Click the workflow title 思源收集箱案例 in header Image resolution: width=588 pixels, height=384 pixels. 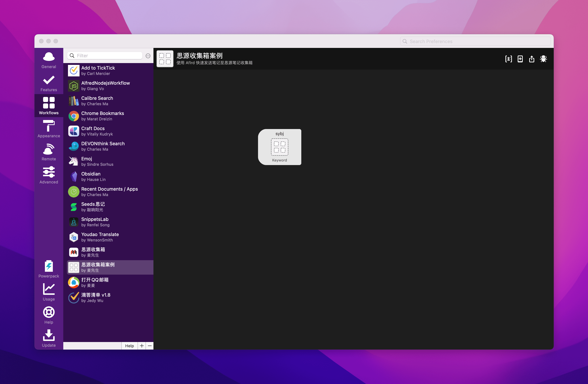point(200,56)
